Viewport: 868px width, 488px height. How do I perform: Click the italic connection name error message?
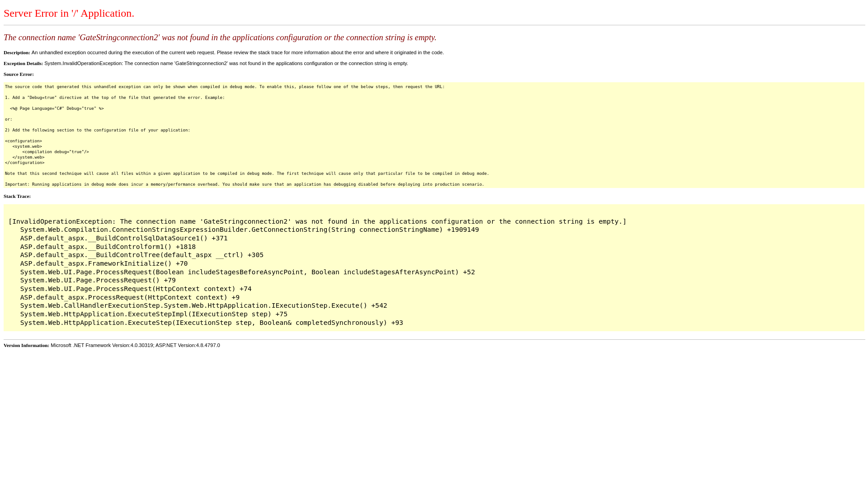point(220,38)
